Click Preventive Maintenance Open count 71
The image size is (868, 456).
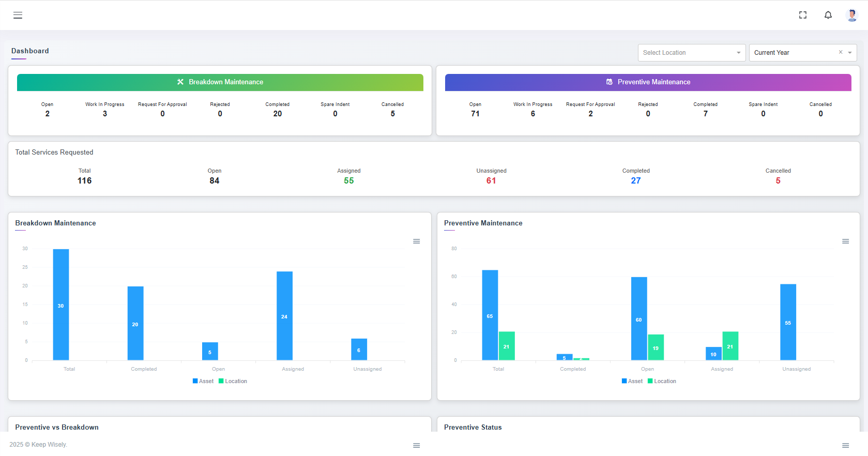pyautogui.click(x=476, y=114)
